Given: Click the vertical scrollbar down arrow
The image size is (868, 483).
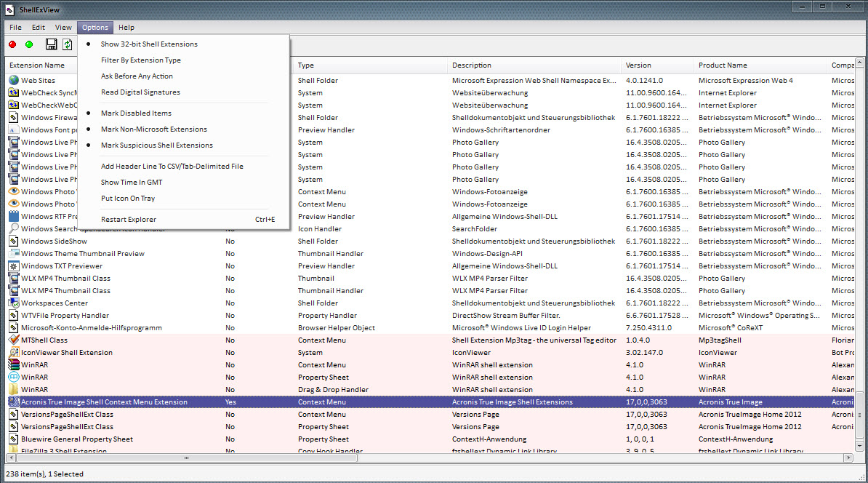Looking at the screenshot, I should [860, 446].
